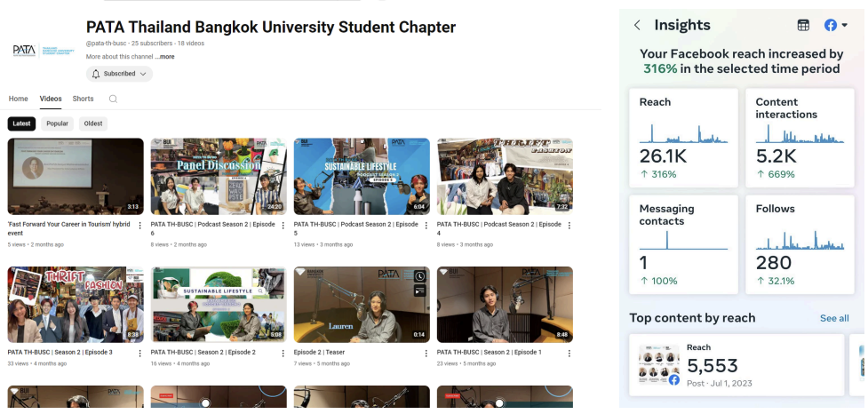The height and width of the screenshot is (414, 868).
Task: Click the '26.1K' reach value
Action: click(x=663, y=156)
